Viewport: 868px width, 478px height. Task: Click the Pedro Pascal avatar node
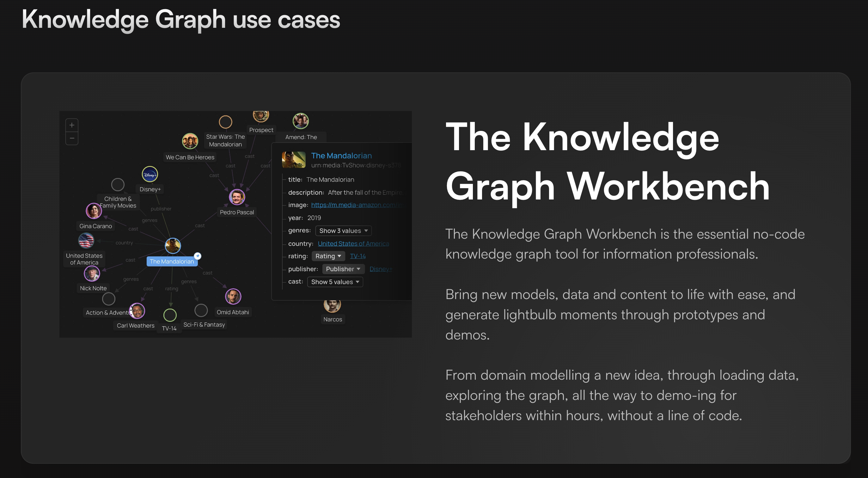tap(237, 197)
